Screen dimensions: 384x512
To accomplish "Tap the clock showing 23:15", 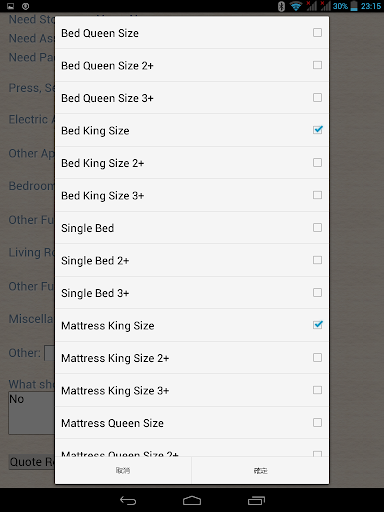I will [371, 6].
